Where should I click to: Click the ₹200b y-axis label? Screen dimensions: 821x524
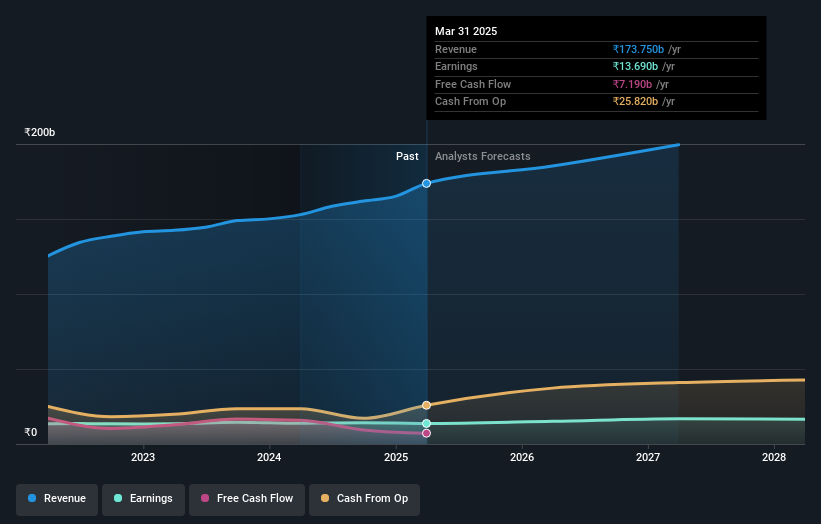(x=39, y=132)
